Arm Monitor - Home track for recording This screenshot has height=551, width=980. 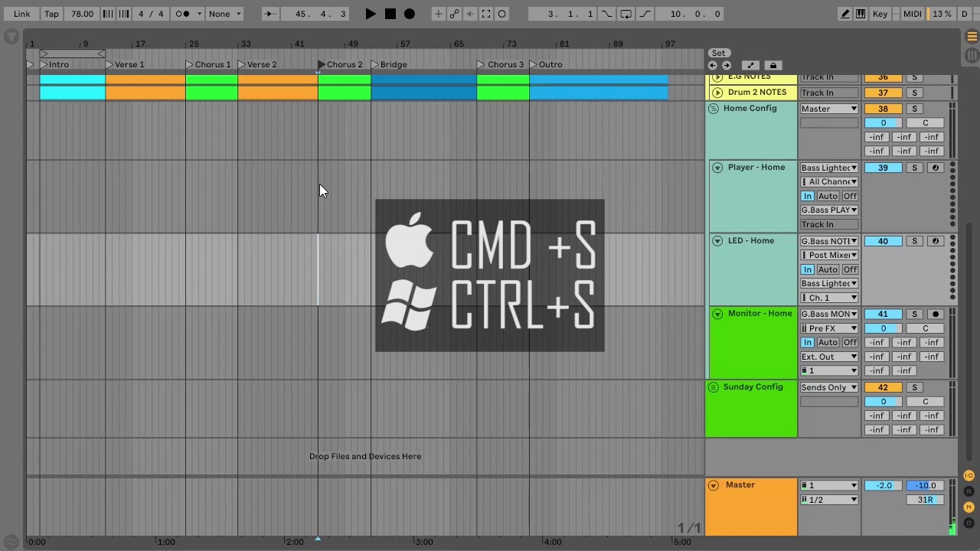(936, 314)
